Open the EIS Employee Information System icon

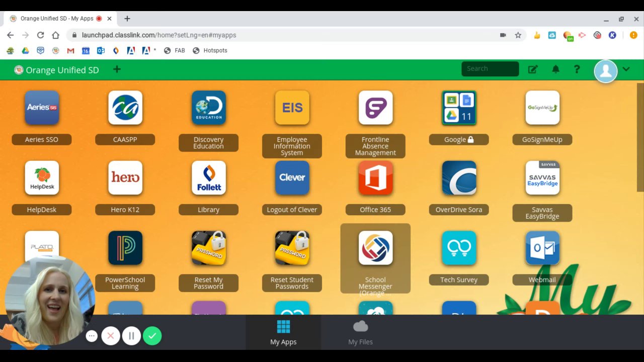pos(292,108)
